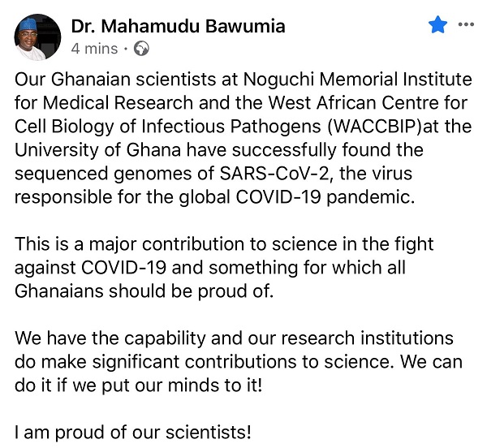The height and width of the screenshot is (448, 487).
Task: Click 'We have the capability' line
Action: point(110,338)
